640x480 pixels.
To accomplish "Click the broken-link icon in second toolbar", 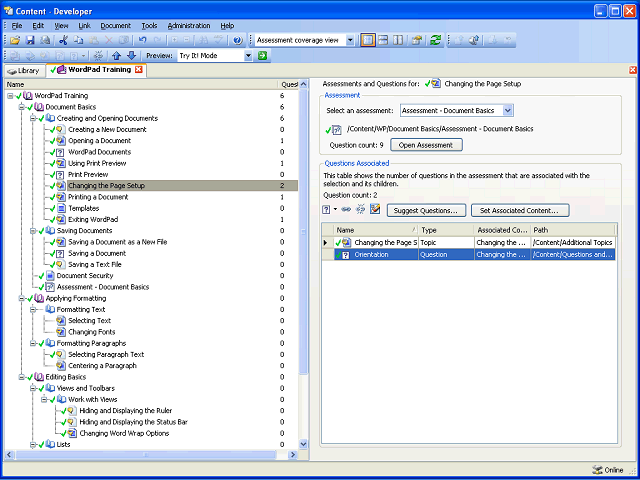I will (98, 56).
